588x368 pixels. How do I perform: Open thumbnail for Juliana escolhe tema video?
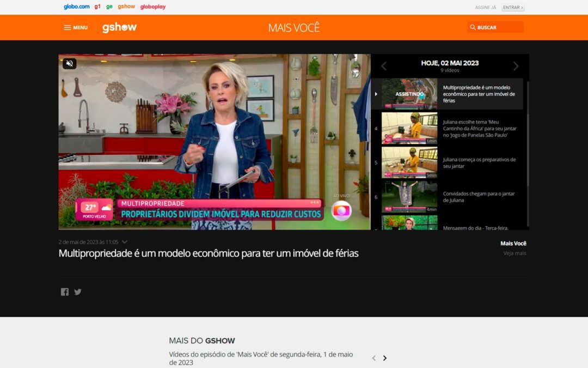point(409,128)
